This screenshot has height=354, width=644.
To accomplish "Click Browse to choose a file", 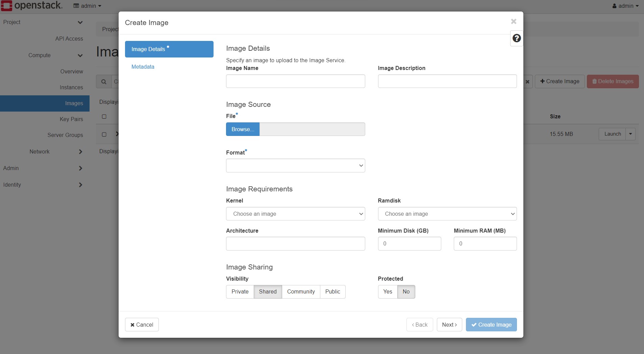I will tap(243, 129).
